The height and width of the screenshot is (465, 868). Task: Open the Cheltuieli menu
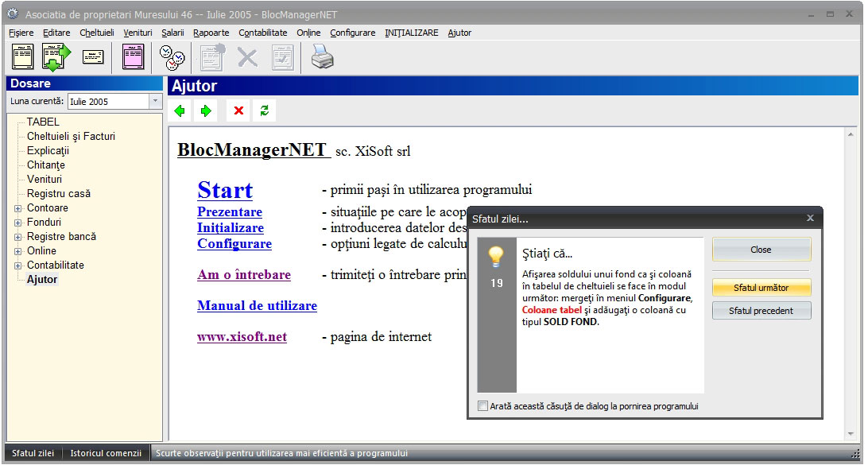(x=96, y=33)
